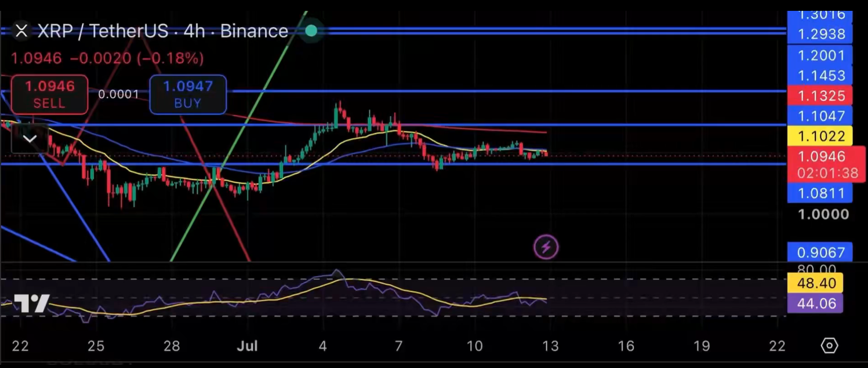Select the yellow 1.1022 price label
Image resolution: width=868 pixels, height=368 pixels.
[820, 136]
